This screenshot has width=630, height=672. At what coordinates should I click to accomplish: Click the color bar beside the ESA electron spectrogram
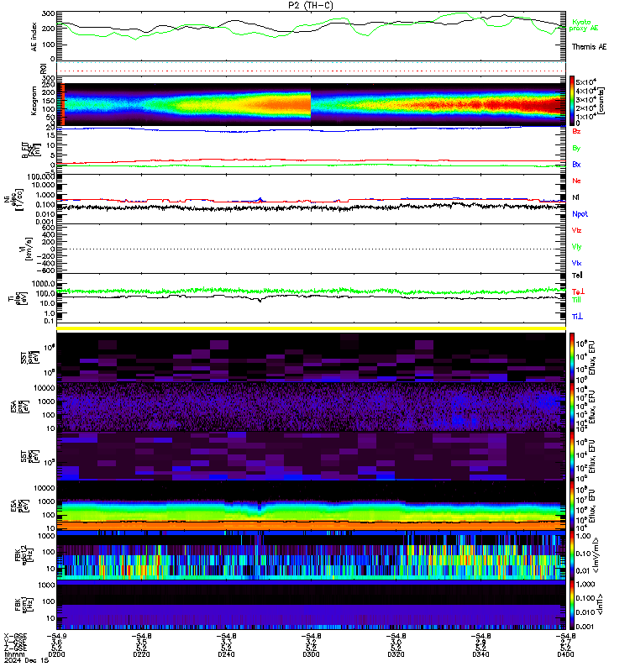572,506
